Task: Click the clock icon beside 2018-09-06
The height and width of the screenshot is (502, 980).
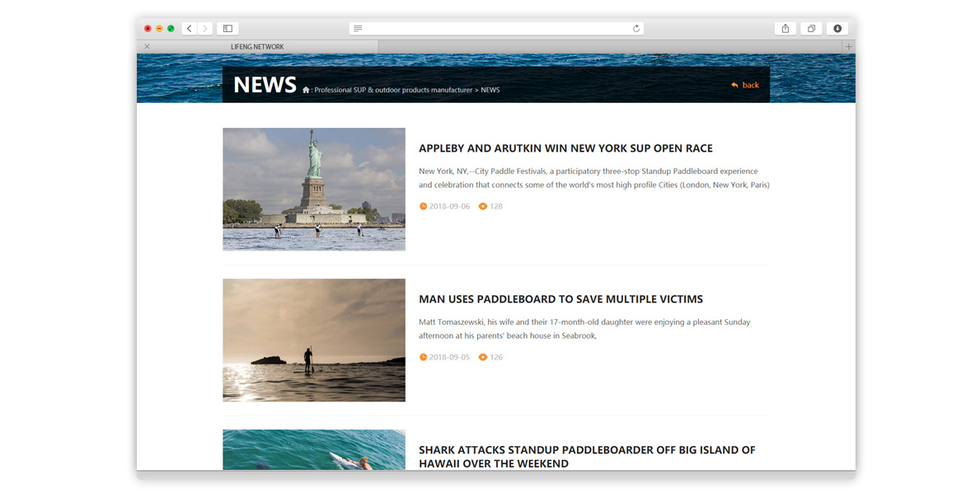Action: [423, 206]
